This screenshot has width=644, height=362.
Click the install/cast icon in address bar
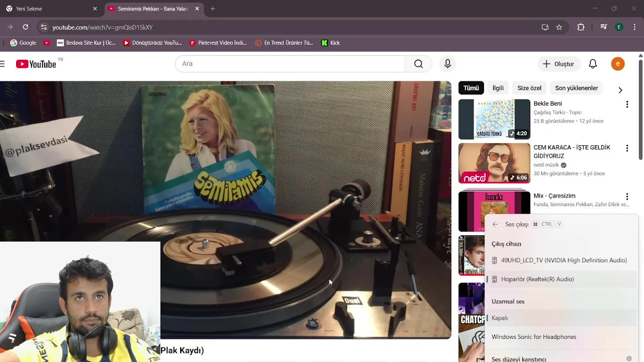tap(545, 27)
